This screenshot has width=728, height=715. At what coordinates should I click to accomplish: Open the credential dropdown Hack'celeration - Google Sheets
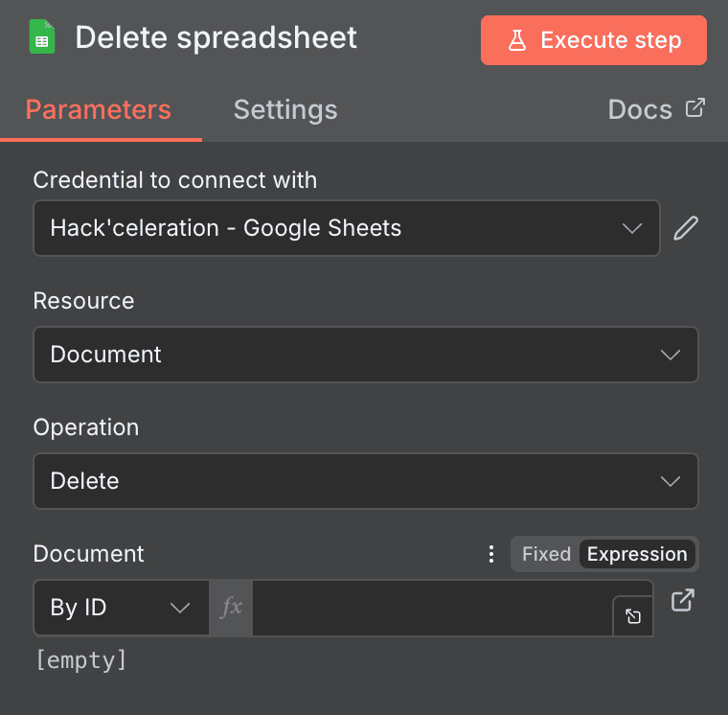coord(347,228)
